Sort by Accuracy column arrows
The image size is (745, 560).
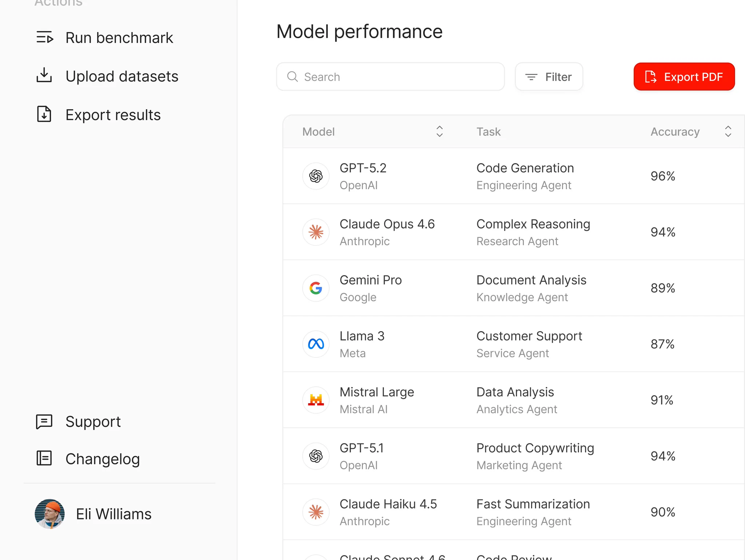pyautogui.click(x=728, y=131)
